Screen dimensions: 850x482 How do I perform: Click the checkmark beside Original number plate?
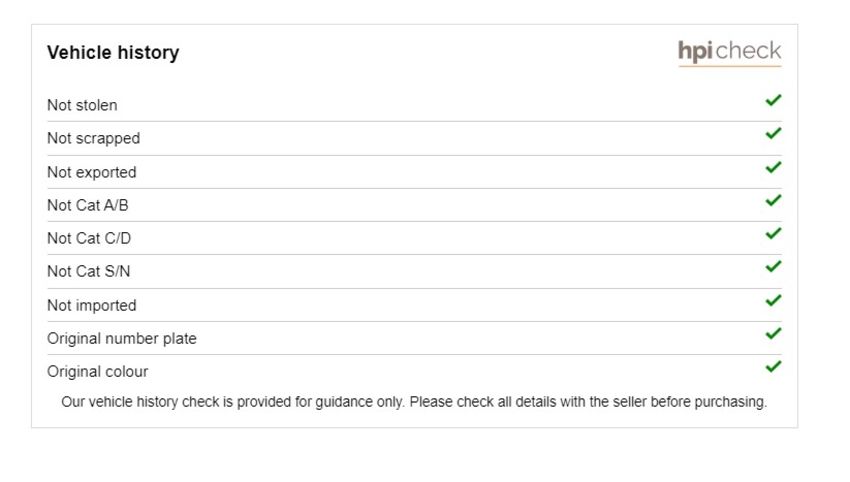[x=774, y=333]
